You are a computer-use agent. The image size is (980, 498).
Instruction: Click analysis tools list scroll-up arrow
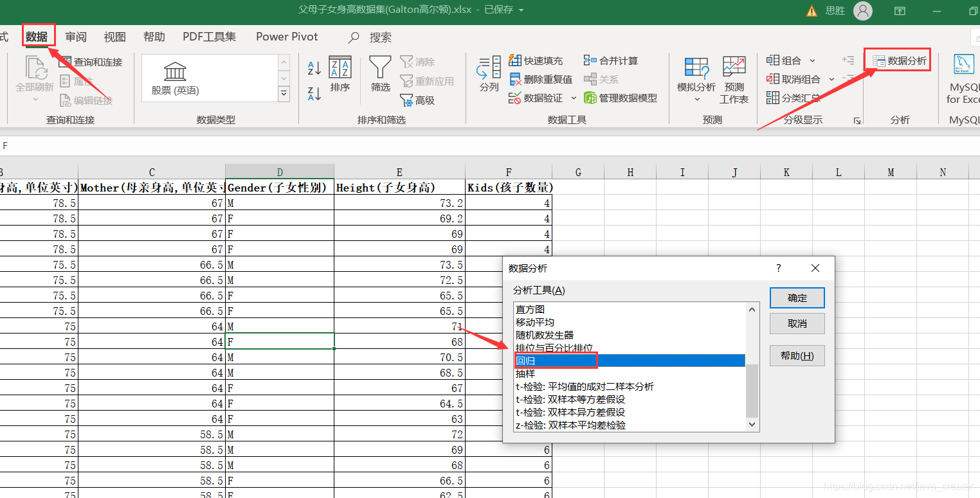pos(752,309)
